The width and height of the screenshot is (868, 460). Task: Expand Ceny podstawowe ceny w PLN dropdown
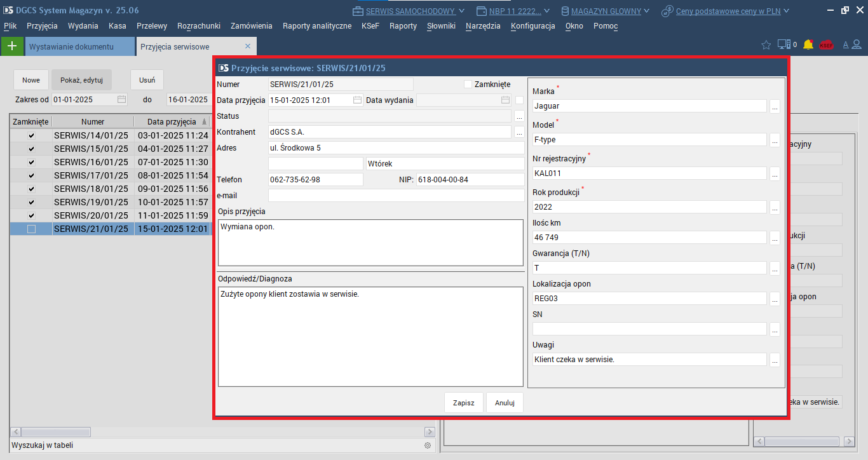pos(786,11)
